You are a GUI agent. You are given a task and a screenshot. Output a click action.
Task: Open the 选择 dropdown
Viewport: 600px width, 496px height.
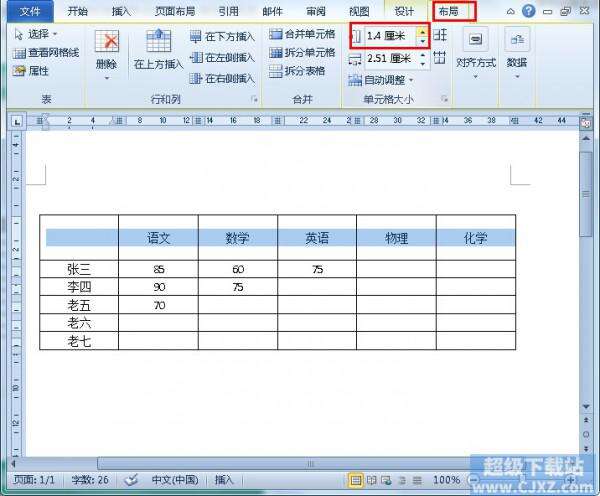click(36, 34)
